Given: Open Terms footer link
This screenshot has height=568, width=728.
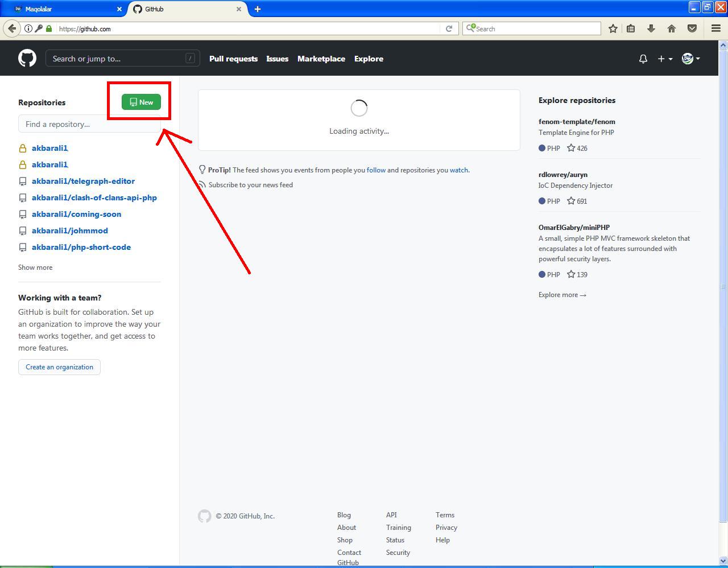Looking at the screenshot, I should point(445,515).
